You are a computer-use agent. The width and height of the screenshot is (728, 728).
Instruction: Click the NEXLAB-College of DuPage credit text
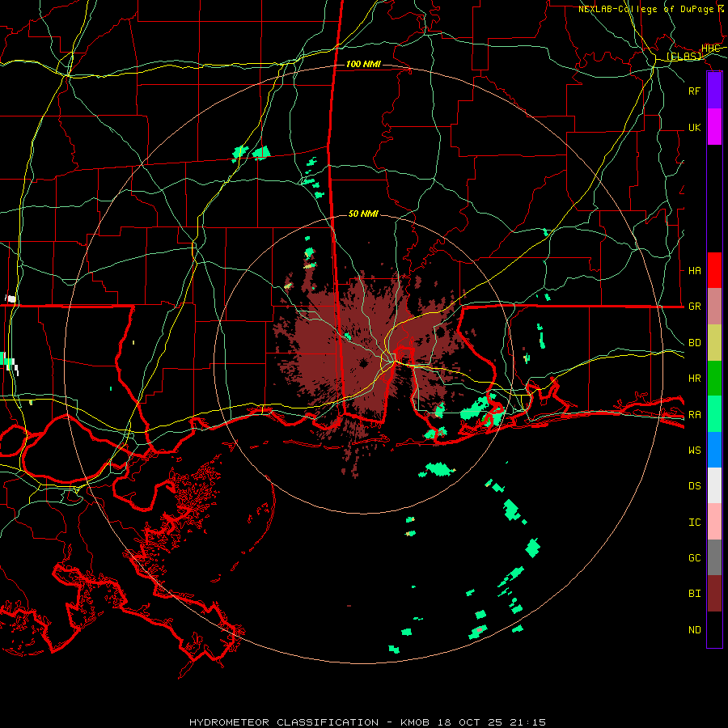(645, 9)
